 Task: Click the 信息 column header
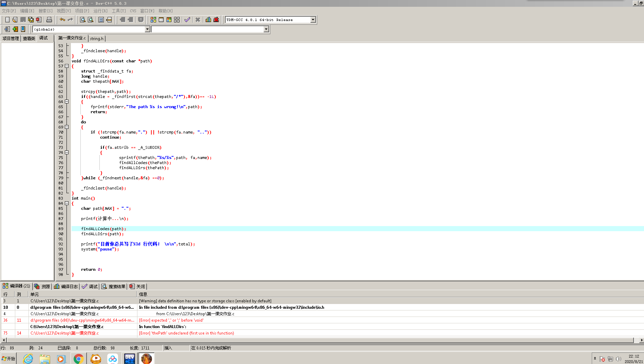(390, 294)
